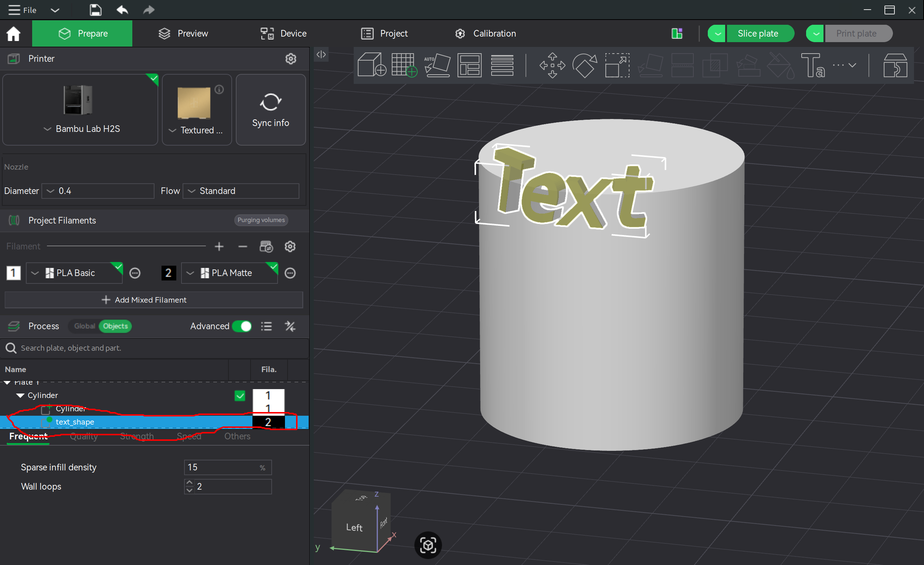The height and width of the screenshot is (565, 924).
Task: Click the Sync info button
Action: (271, 110)
